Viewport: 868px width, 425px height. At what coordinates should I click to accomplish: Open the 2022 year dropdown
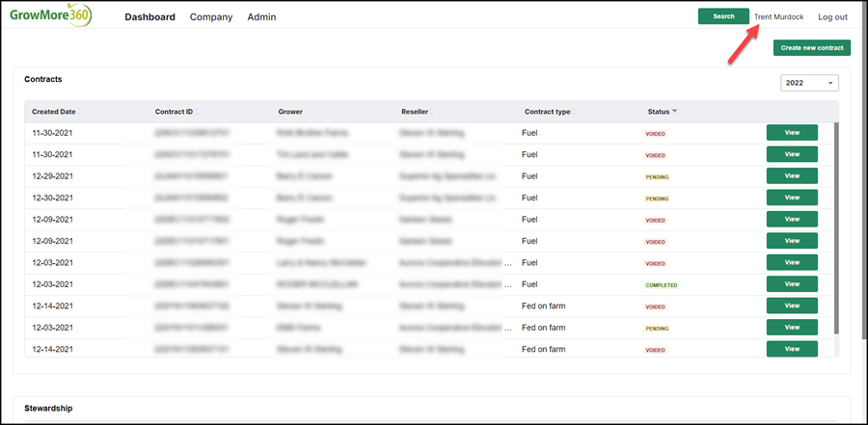[809, 83]
